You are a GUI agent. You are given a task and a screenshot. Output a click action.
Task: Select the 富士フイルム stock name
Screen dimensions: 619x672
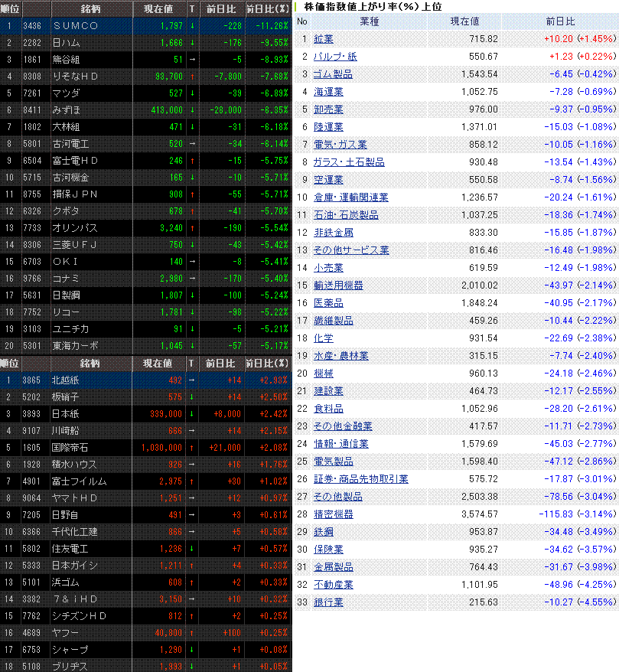(x=80, y=481)
